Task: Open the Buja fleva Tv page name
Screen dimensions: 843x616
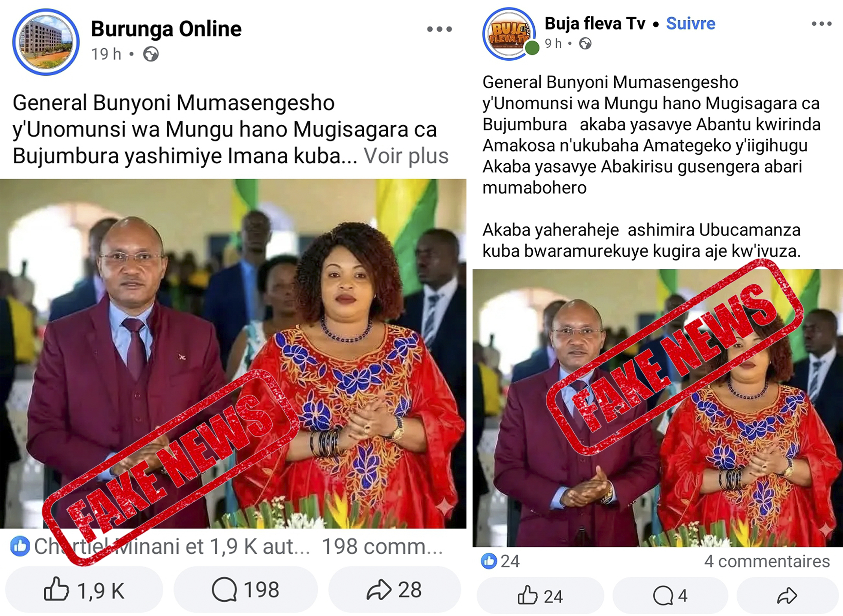Action: click(x=595, y=24)
